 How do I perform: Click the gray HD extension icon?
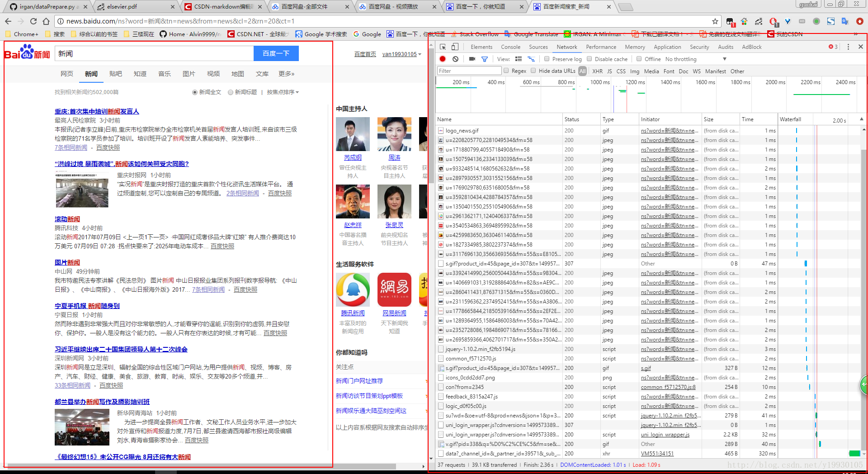802,21
